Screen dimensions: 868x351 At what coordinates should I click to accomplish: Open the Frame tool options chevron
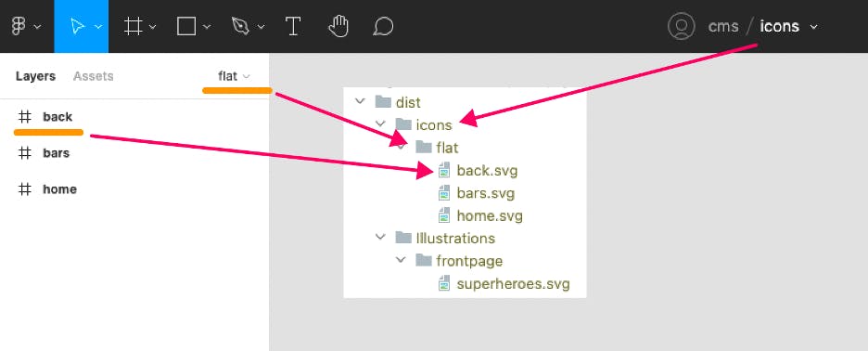[x=153, y=27]
